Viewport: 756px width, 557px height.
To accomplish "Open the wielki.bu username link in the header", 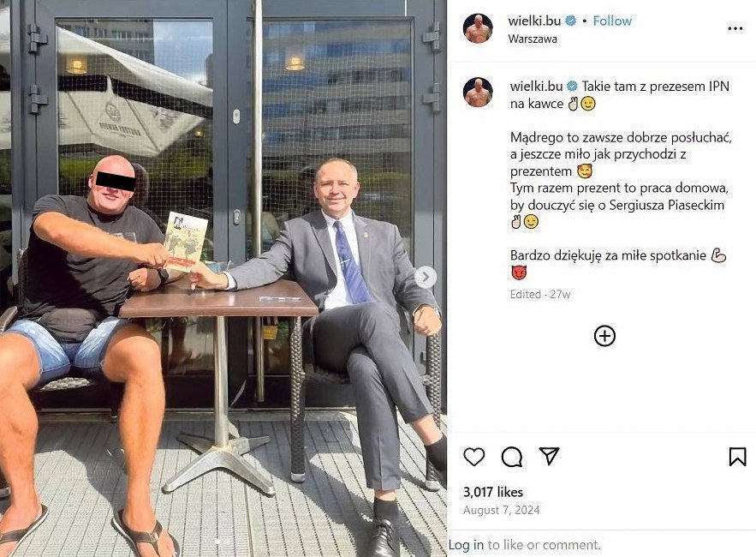I will 534,21.
